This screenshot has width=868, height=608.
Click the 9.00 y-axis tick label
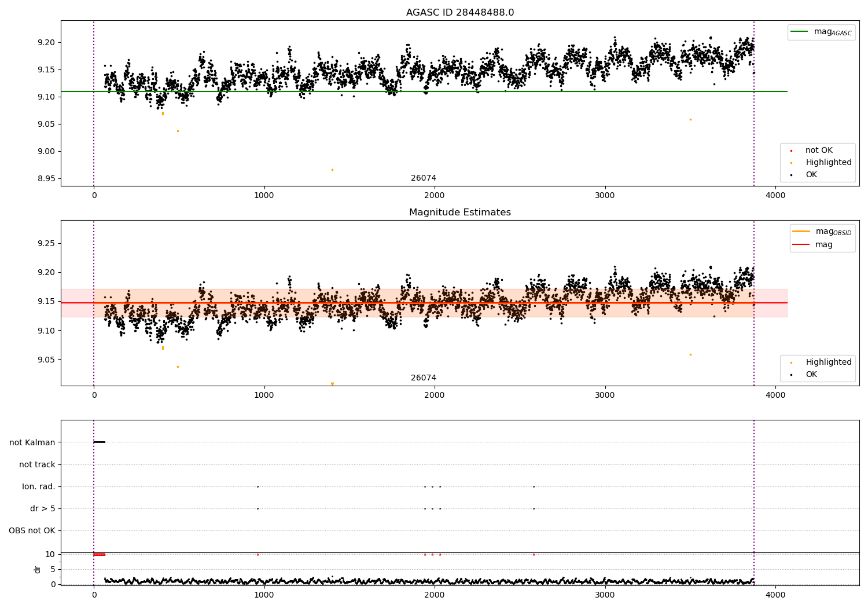[46, 152]
